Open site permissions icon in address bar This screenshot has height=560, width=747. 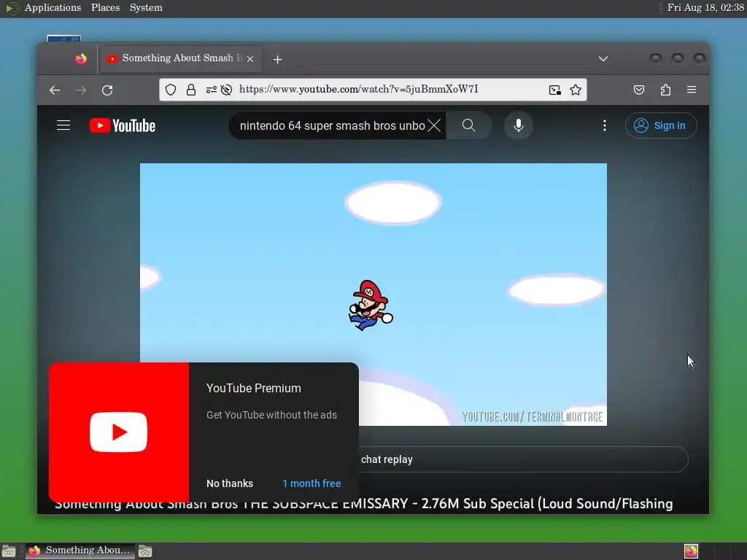pos(211,90)
